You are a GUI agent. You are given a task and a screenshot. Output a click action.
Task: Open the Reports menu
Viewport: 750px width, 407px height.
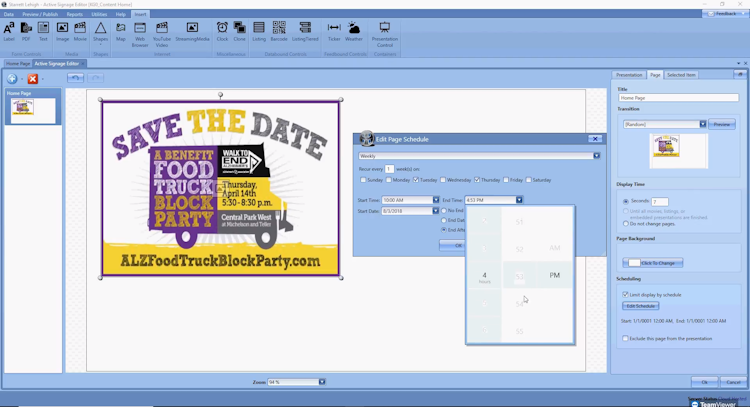[74, 14]
